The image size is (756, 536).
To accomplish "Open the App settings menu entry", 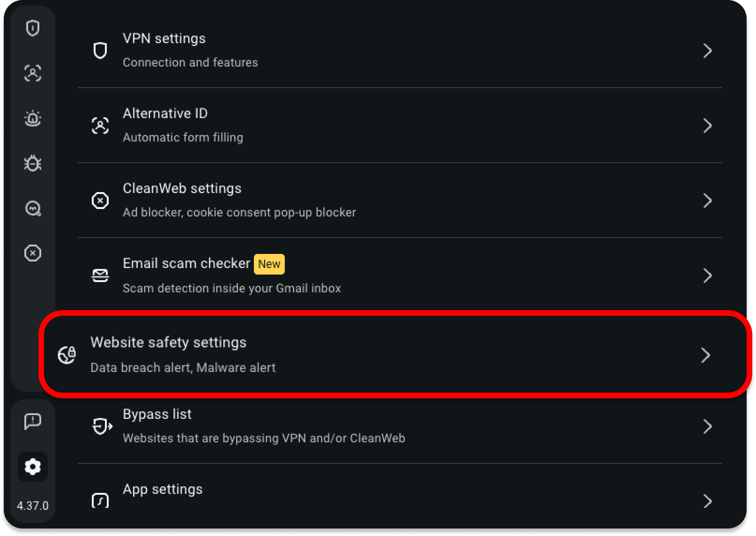I will coord(163,489).
